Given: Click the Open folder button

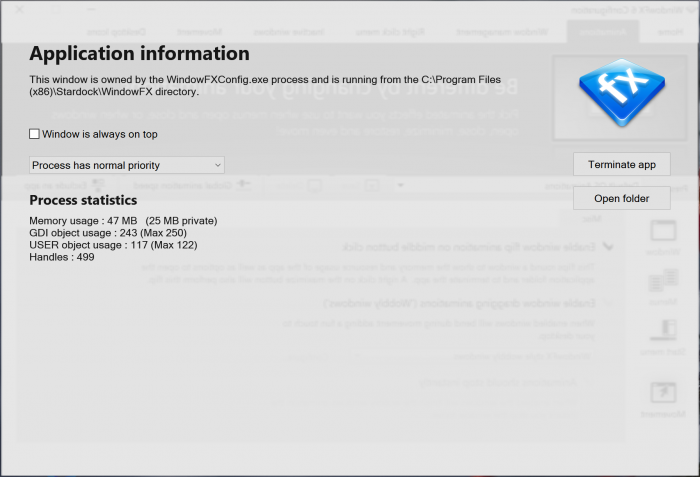Looking at the screenshot, I should tap(621, 198).
